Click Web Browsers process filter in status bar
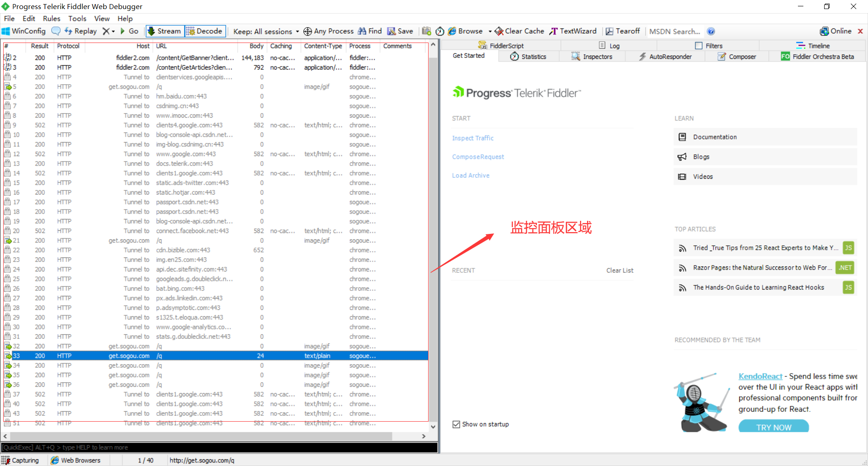 [x=76, y=460]
